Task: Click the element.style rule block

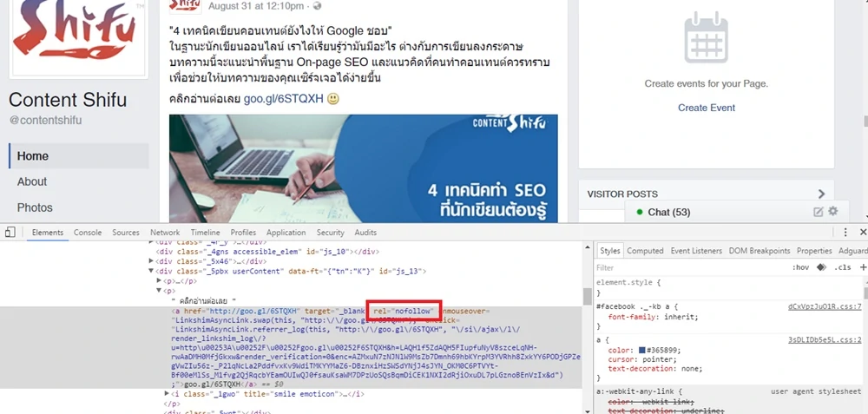Action: [x=727, y=287]
